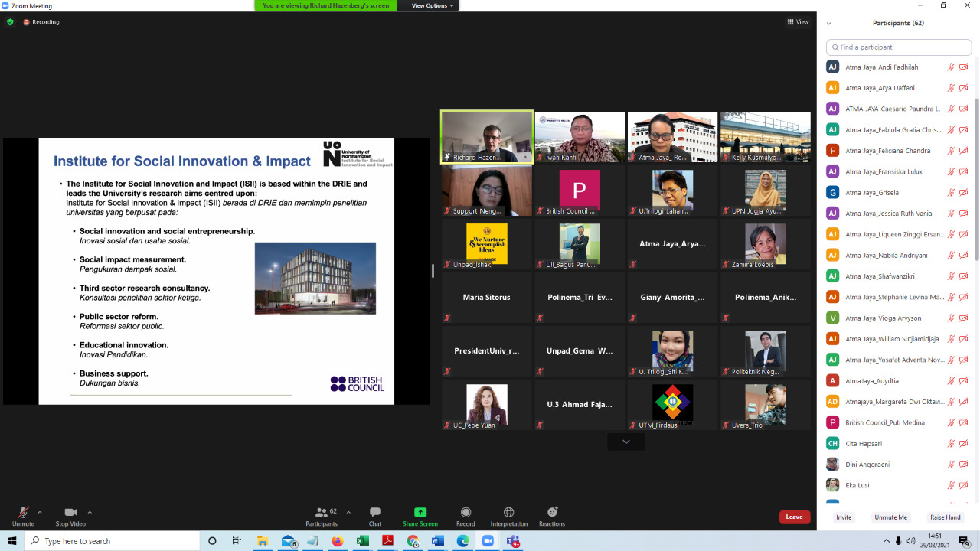980x551 pixels.
Task: Click Raise Hand button
Action: click(946, 517)
